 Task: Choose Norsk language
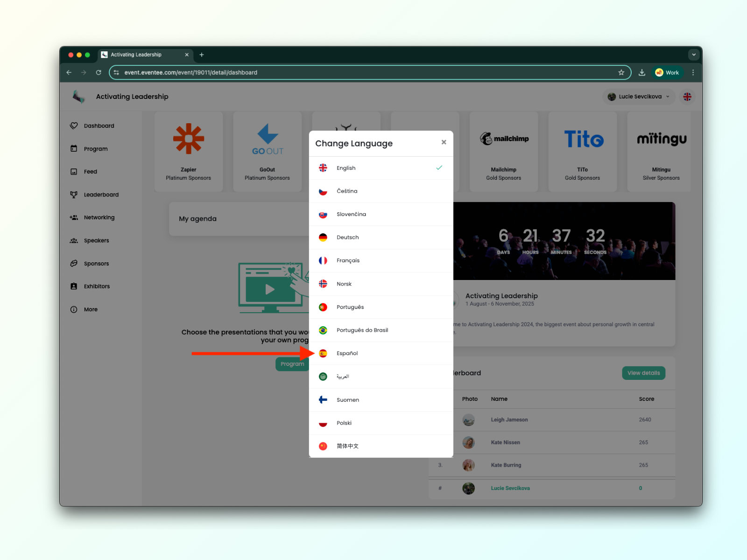tap(381, 284)
